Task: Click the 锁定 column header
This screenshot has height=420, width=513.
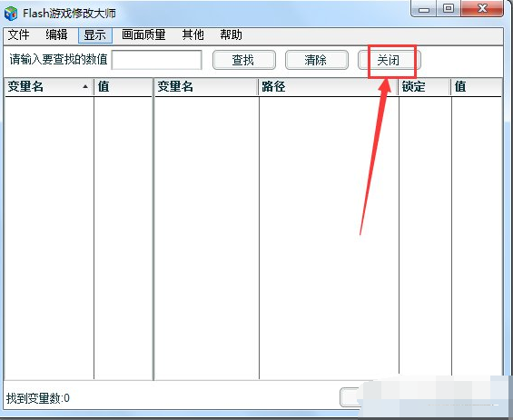Action: click(425, 87)
